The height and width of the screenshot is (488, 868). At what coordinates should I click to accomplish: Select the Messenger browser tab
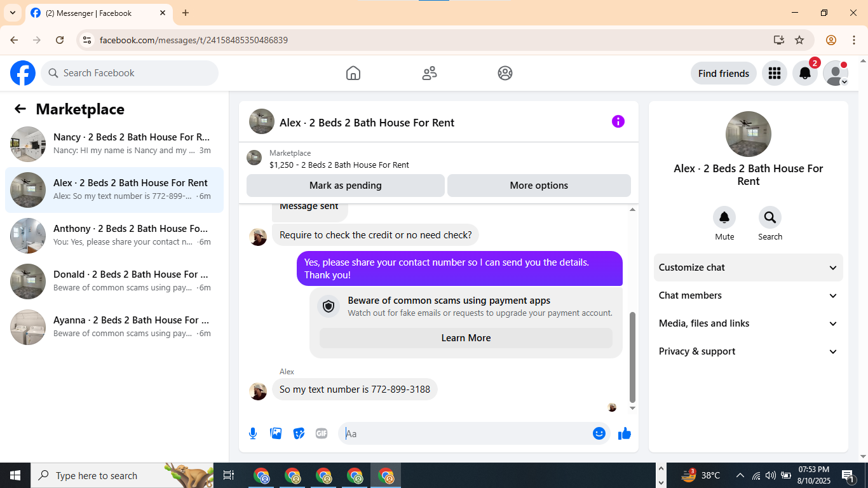pyautogui.click(x=98, y=13)
